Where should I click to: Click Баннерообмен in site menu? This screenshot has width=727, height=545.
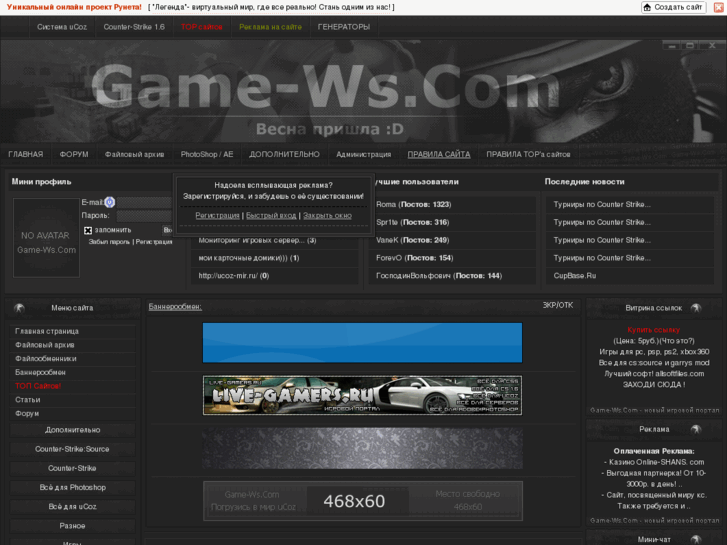tap(40, 372)
